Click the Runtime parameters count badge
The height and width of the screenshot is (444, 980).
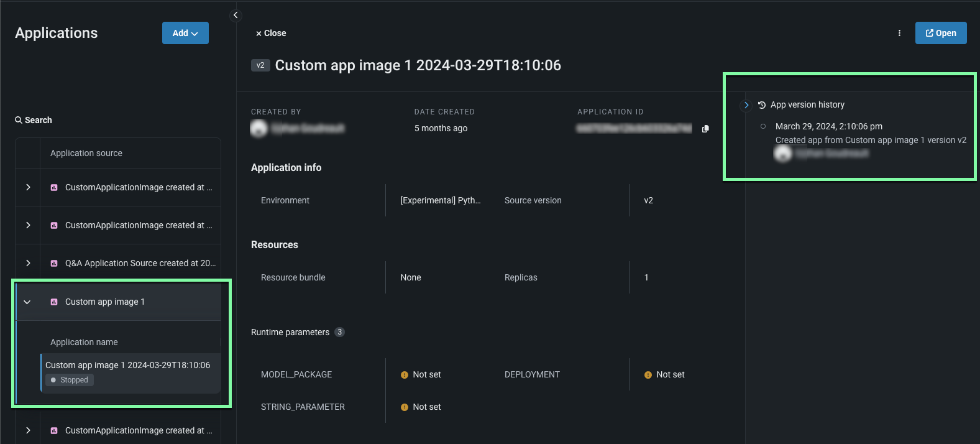(x=339, y=332)
